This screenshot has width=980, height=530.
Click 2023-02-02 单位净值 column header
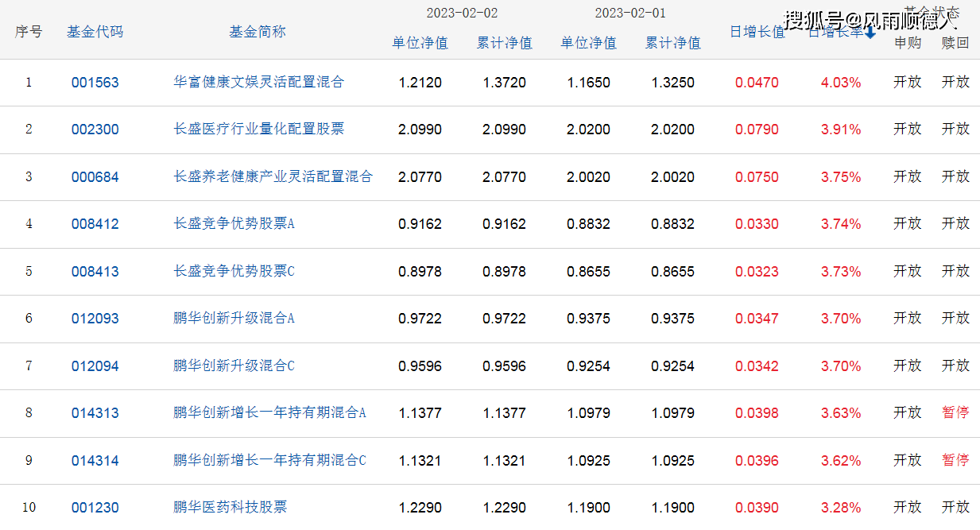(420, 43)
